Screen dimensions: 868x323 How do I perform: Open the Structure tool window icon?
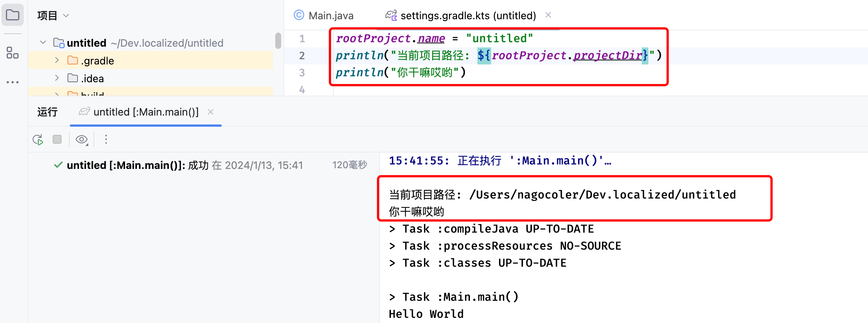tap(13, 53)
